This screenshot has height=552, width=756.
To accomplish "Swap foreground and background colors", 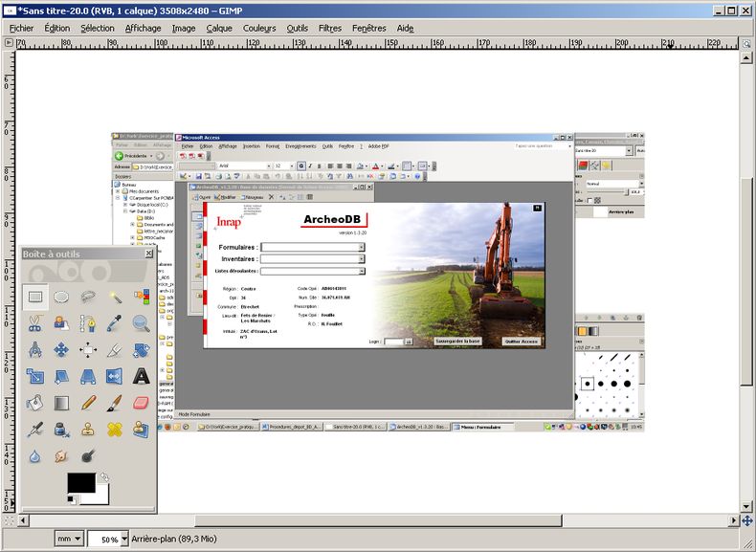I will pyautogui.click(x=104, y=477).
